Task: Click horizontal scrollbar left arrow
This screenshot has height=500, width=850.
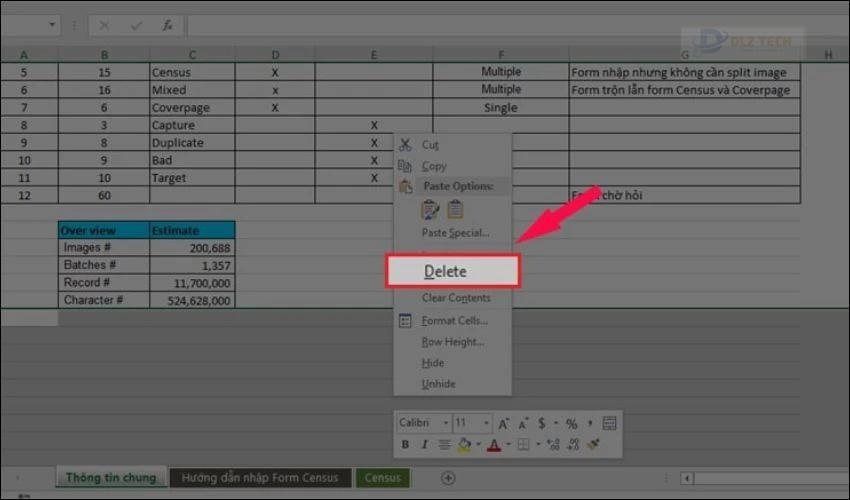Action: (687, 478)
